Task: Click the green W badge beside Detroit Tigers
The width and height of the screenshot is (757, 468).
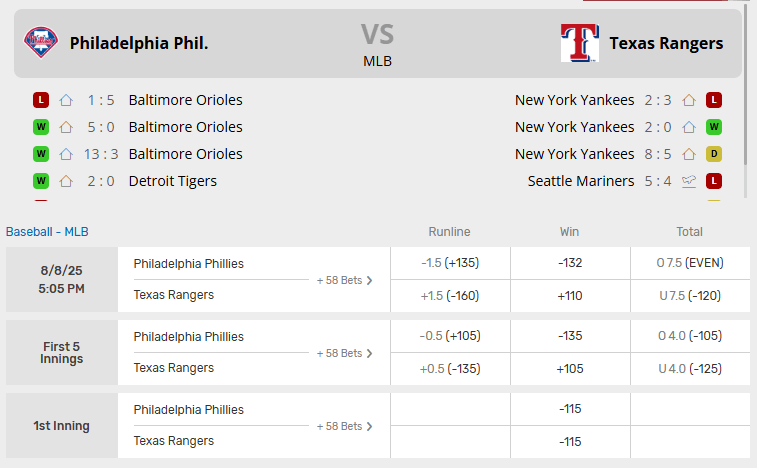Action: (41, 181)
